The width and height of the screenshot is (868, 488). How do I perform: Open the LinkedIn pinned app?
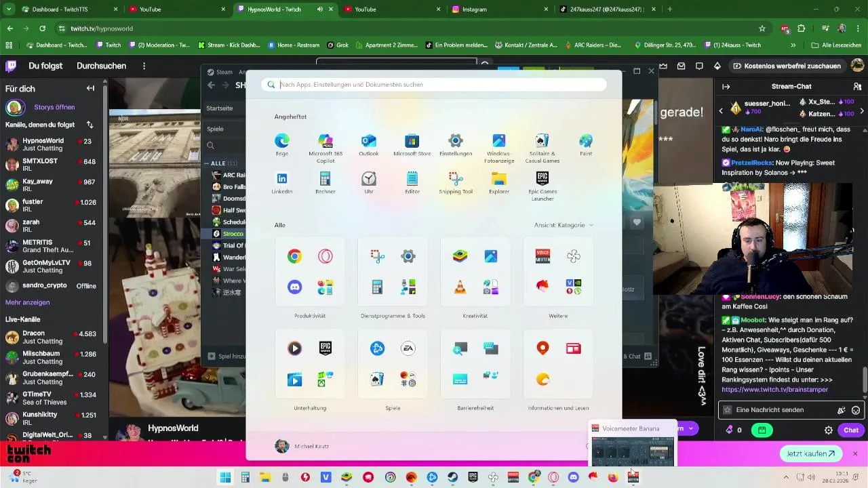[x=282, y=183]
